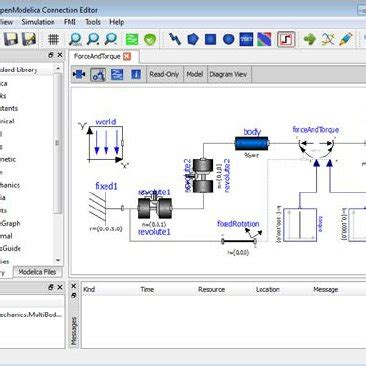
Task: Switch to Modelica Text View button
Action: click(x=117, y=74)
